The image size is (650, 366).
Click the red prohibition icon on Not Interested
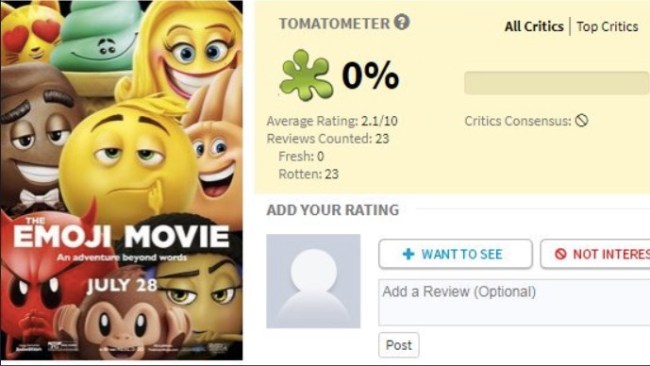click(x=560, y=254)
